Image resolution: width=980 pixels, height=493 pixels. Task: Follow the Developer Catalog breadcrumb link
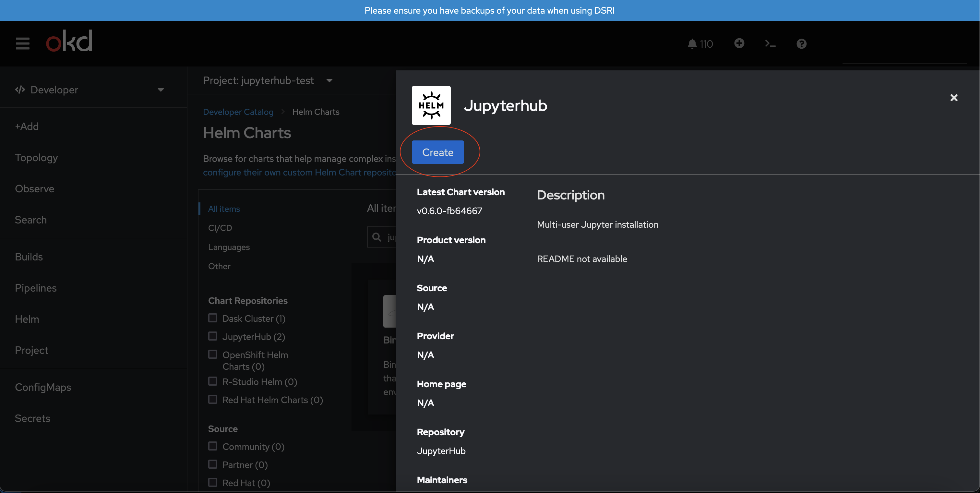point(238,112)
